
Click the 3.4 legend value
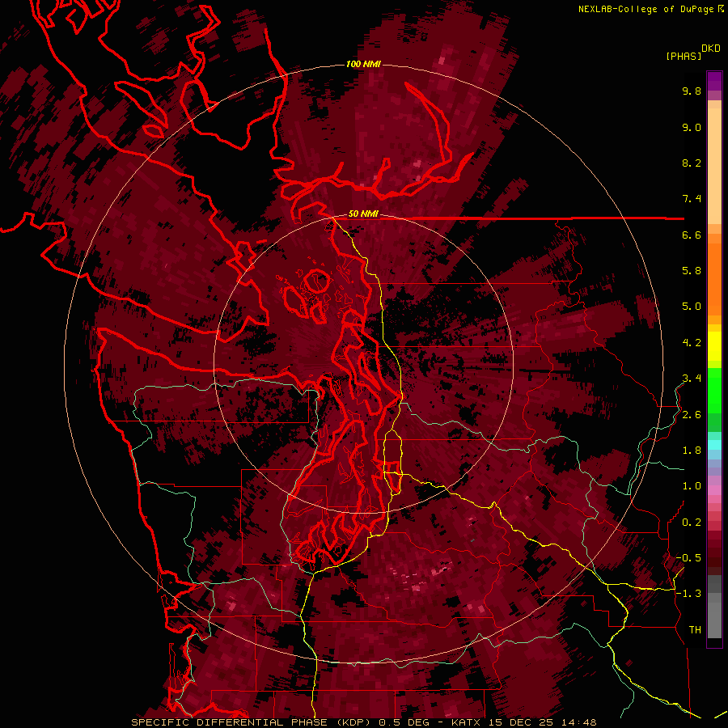(692, 379)
